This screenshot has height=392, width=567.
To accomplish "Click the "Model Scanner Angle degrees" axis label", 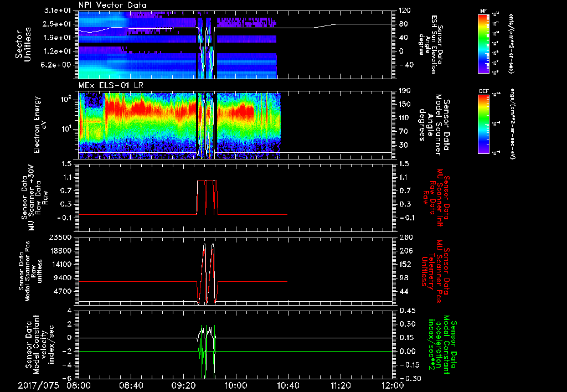I will click(x=434, y=125).
